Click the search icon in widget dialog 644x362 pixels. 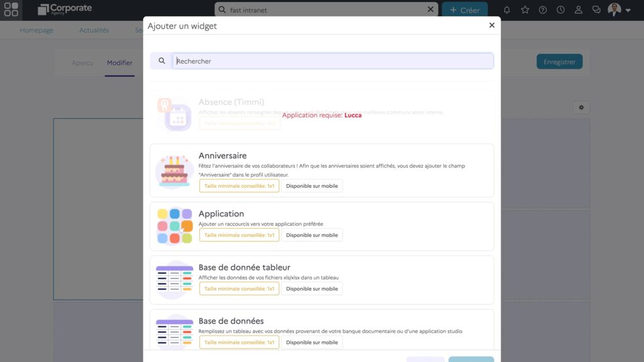coord(162,61)
